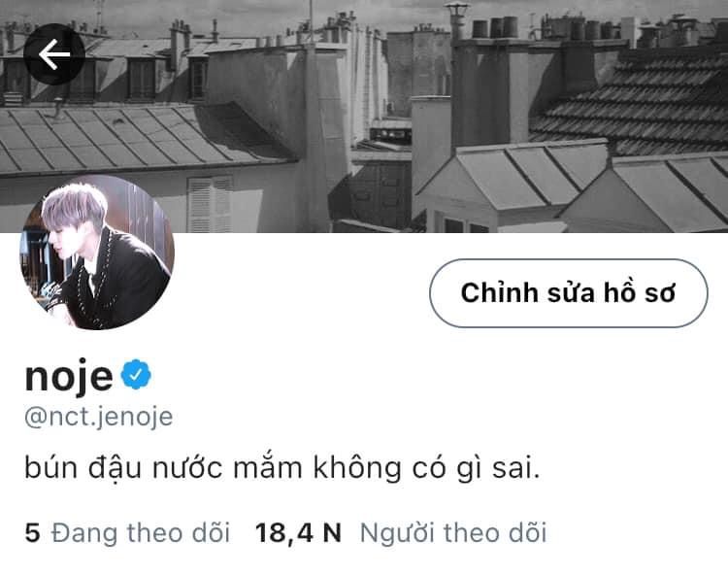Click the white checkmark in the blue badge
The image size is (728, 575).
(x=136, y=374)
